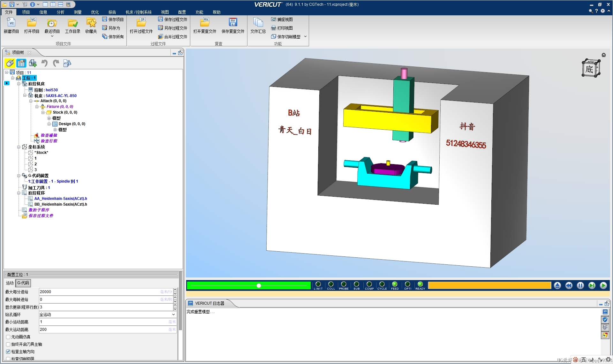Viewport: 613px width, 364px height.
Task: Collapse the 机床 5AXIS-AC-YL-850 node
Action: pos(25,95)
